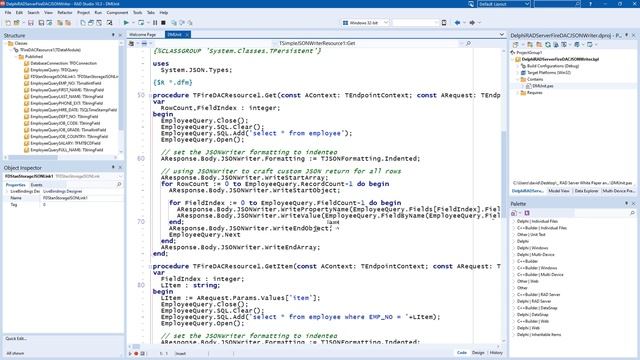The width and height of the screenshot is (640, 360).
Task: Click the Save toolbar icon
Action: tap(31, 23)
